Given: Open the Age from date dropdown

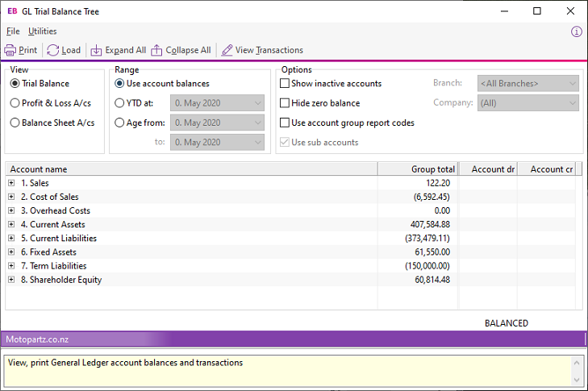Looking at the screenshot, I should point(217,123).
